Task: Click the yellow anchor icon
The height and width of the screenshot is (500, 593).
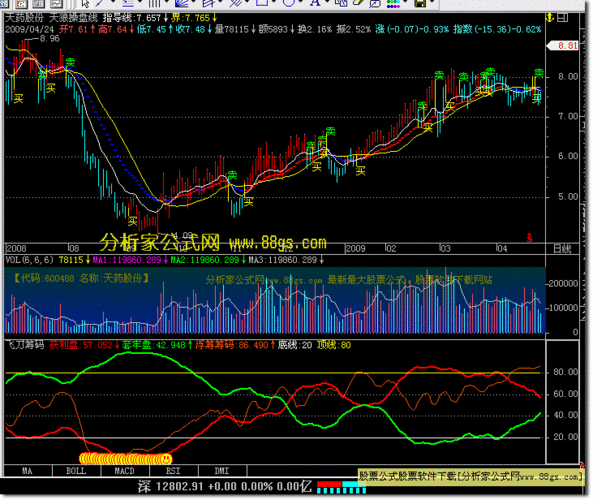Action: 550,17
